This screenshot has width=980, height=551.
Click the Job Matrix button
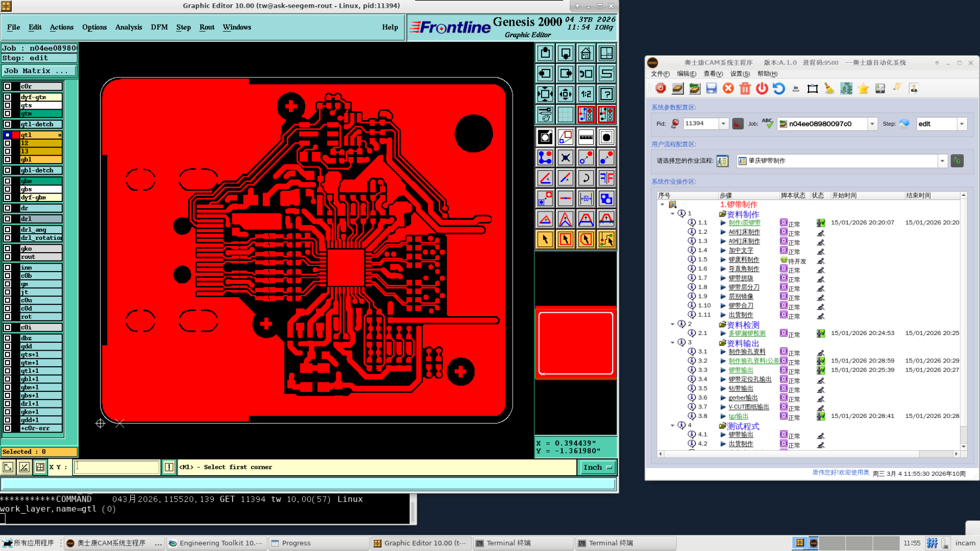click(x=39, y=71)
